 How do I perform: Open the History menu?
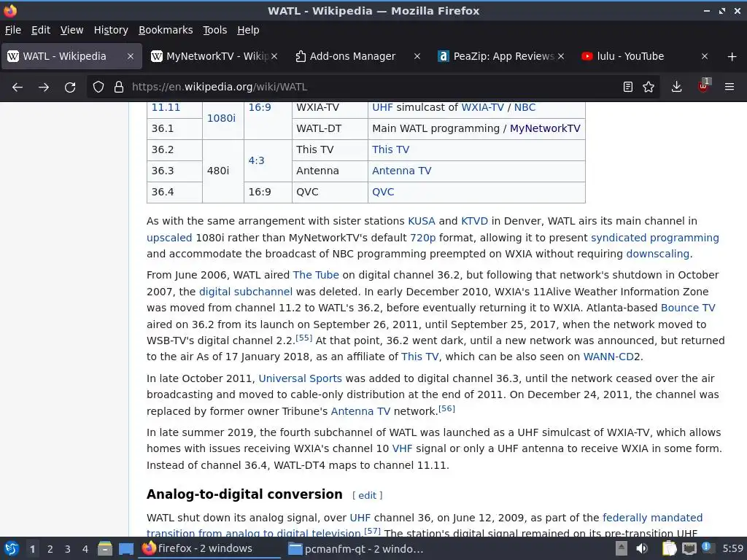coord(111,30)
